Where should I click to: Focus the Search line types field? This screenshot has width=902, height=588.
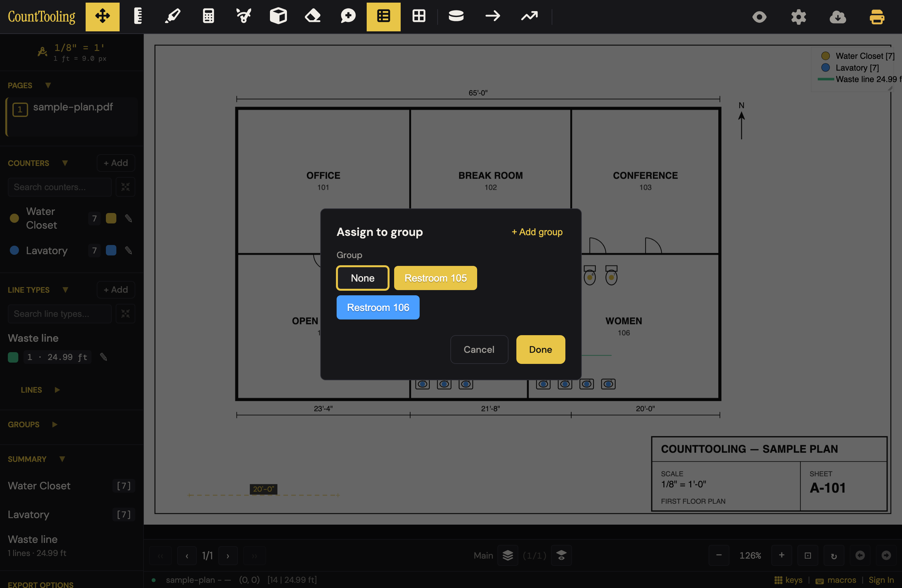click(x=59, y=314)
